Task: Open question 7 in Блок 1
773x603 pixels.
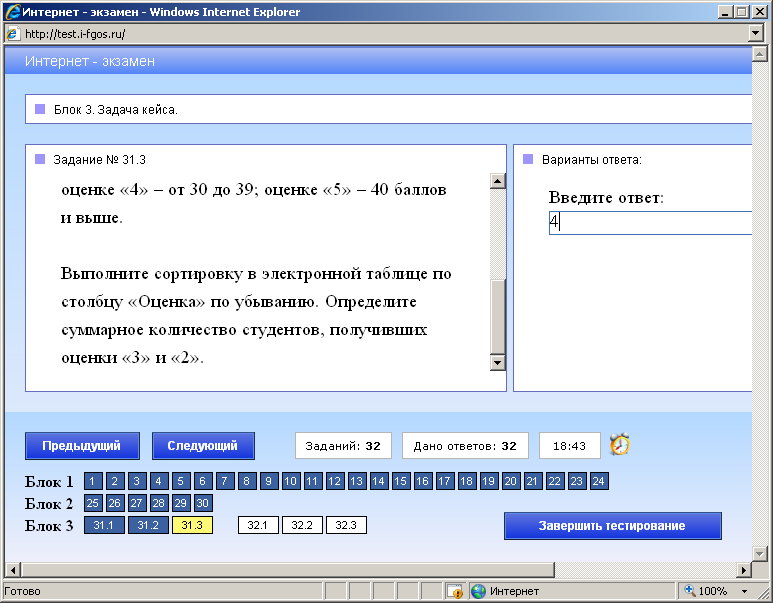Action: pyautogui.click(x=225, y=481)
